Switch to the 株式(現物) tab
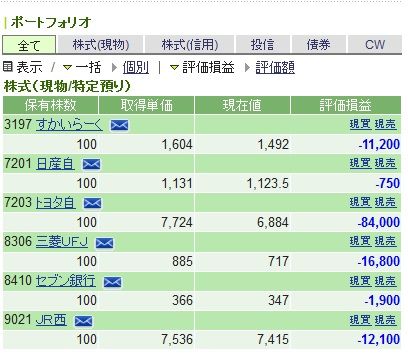This screenshot has width=408, height=364. [101, 45]
